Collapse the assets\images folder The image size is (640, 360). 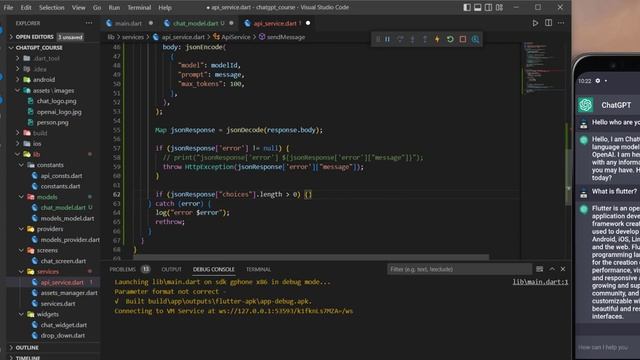(53, 91)
